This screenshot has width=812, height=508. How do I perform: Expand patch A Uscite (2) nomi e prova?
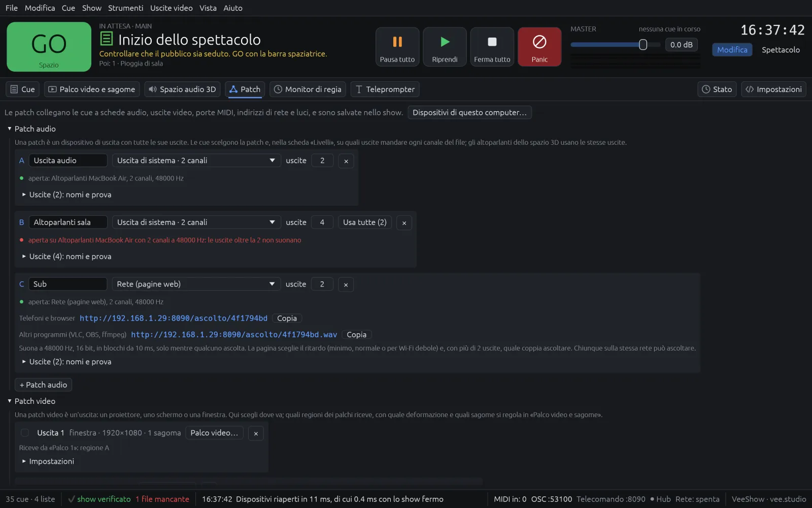66,195
